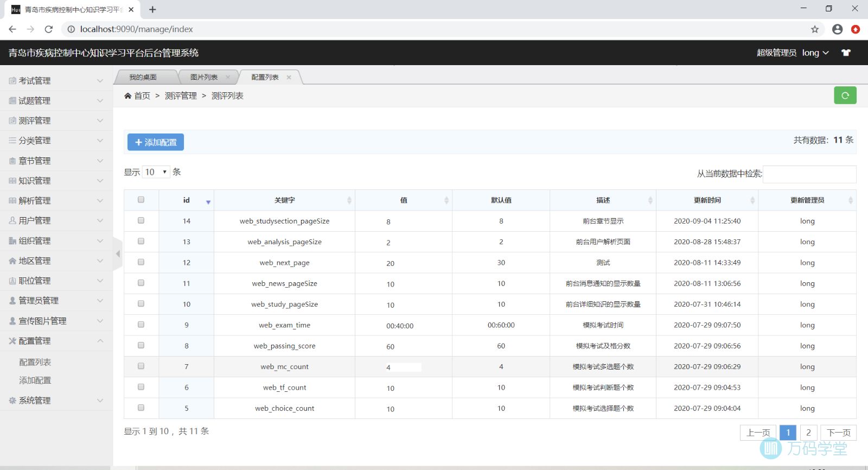Expand 知识管理 sidebar menu
Screen dimensions: 868x470
click(x=56, y=181)
